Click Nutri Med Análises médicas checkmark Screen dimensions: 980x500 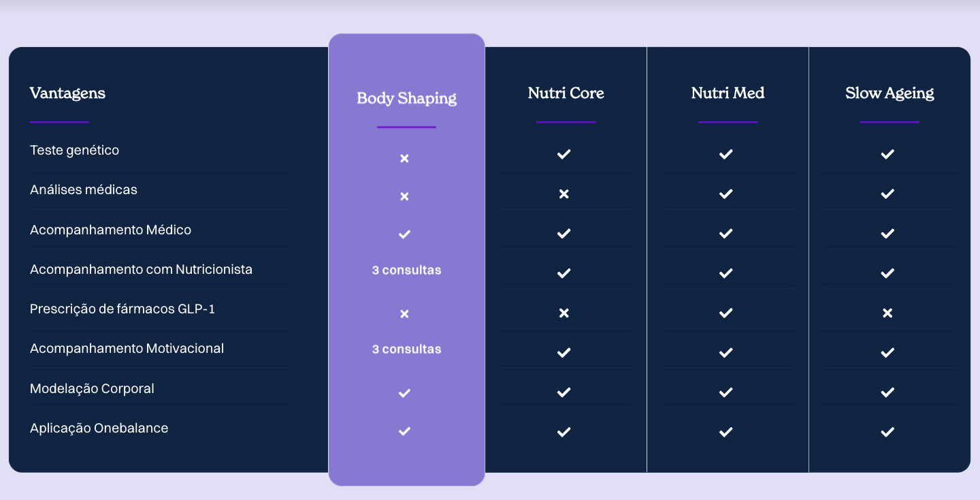[725, 194]
